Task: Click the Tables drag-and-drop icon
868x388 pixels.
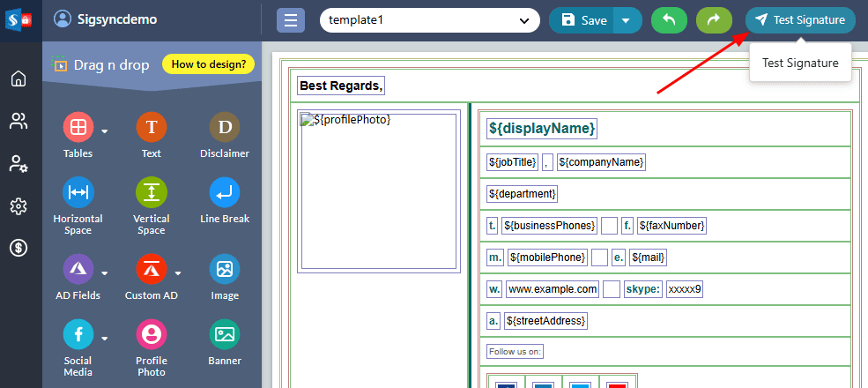Action: click(x=78, y=128)
